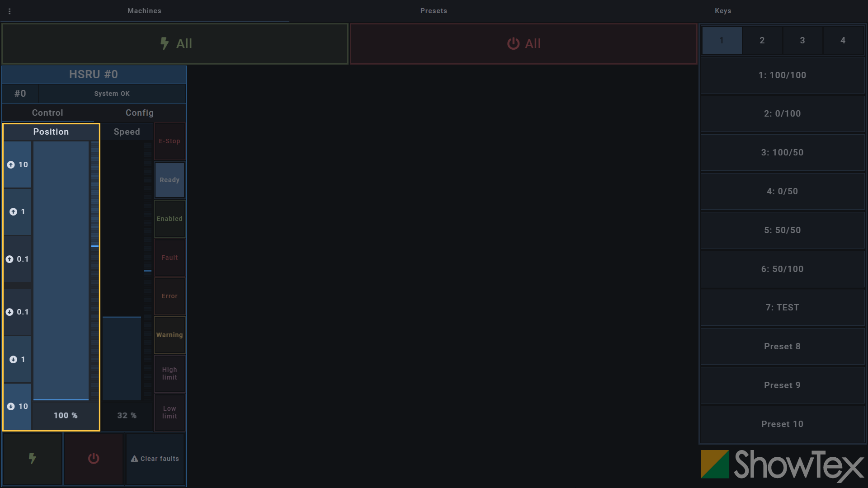Click the Speed slider bar
This screenshot has height=488, width=868.
pyautogui.click(x=122, y=271)
